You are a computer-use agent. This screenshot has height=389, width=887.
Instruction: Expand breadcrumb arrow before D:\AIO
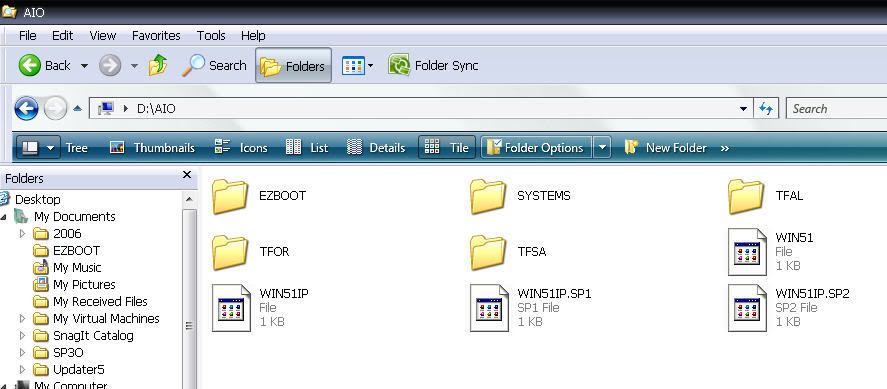pyautogui.click(x=126, y=109)
